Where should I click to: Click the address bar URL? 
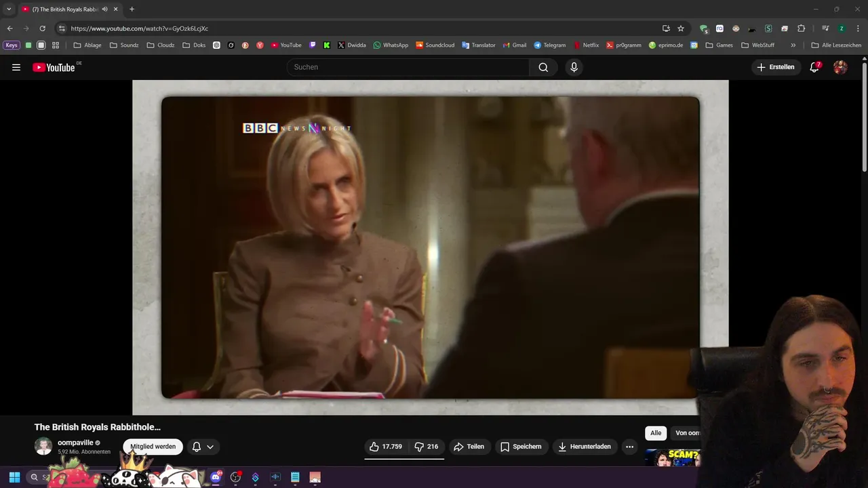coord(139,28)
